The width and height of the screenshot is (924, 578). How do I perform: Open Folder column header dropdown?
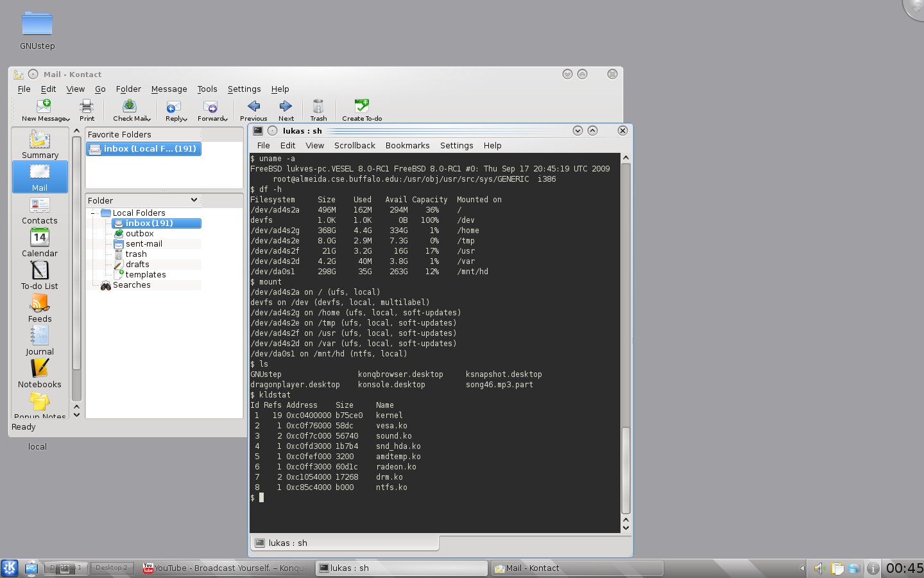tap(194, 200)
